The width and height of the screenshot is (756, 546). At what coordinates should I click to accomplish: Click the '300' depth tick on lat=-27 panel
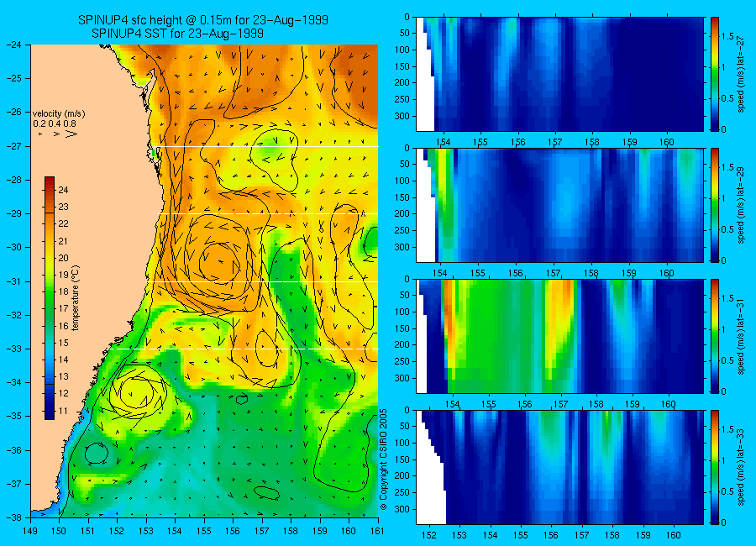pos(403,116)
